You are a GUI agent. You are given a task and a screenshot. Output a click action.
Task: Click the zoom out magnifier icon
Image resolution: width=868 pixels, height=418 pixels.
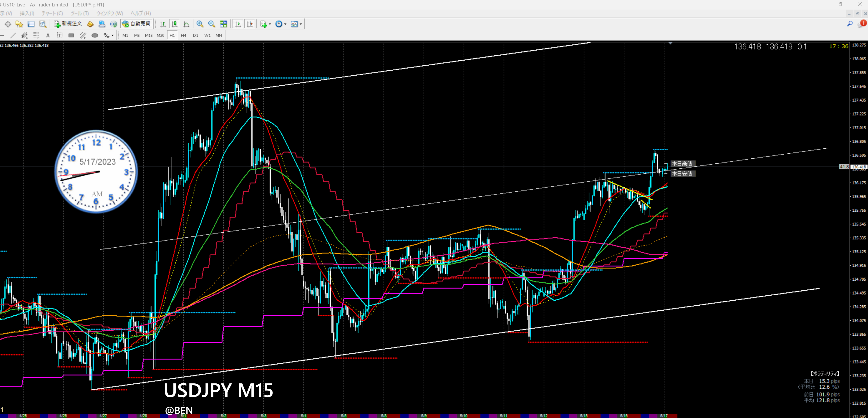[212, 24]
